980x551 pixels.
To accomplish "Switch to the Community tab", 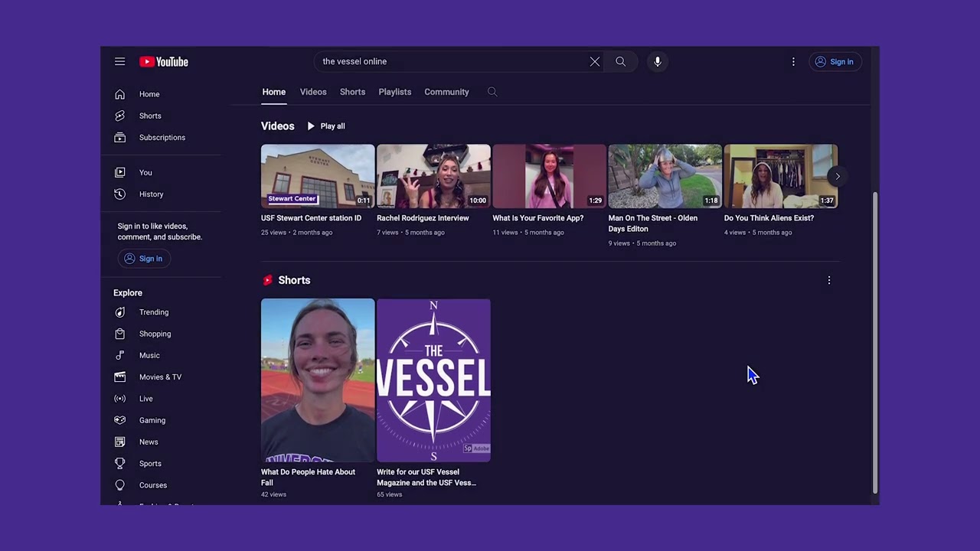I will click(x=446, y=92).
